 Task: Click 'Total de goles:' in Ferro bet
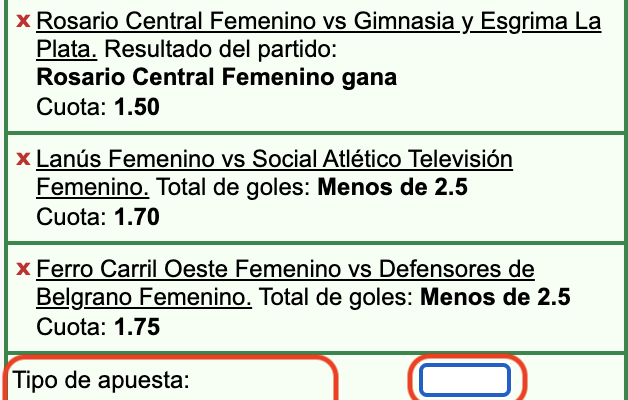tap(335, 297)
